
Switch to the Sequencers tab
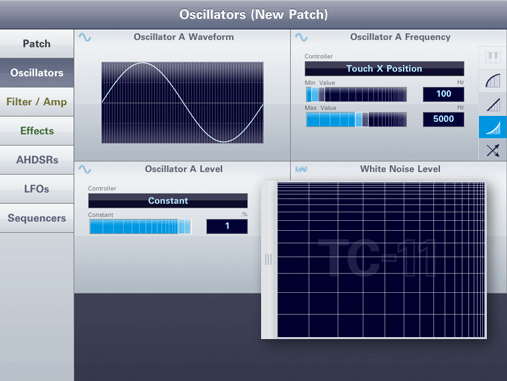coord(37,218)
